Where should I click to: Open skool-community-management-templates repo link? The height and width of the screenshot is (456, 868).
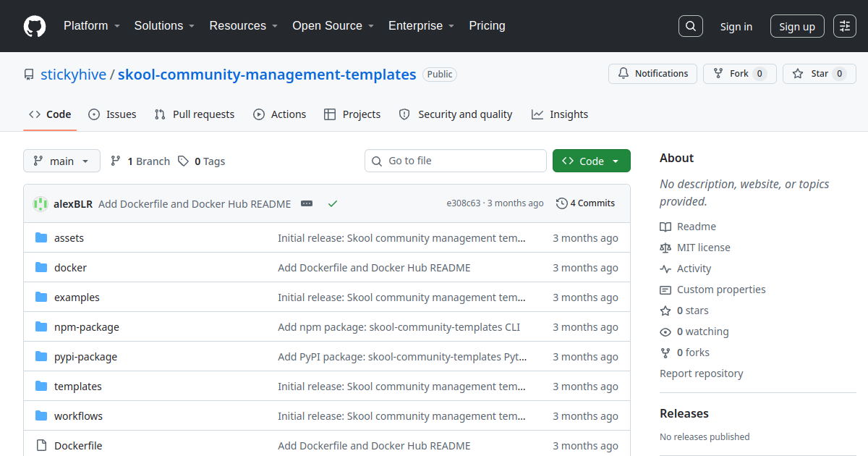(x=267, y=75)
